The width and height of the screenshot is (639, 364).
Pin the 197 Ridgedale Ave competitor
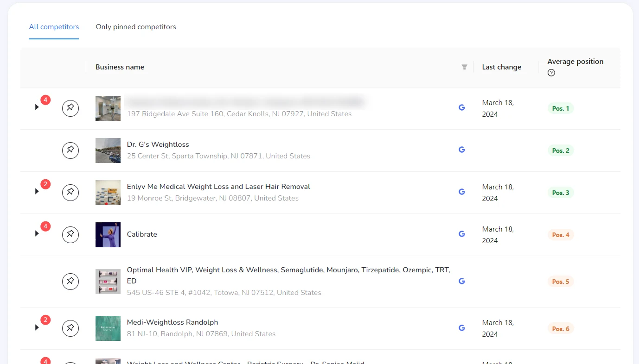(x=70, y=108)
